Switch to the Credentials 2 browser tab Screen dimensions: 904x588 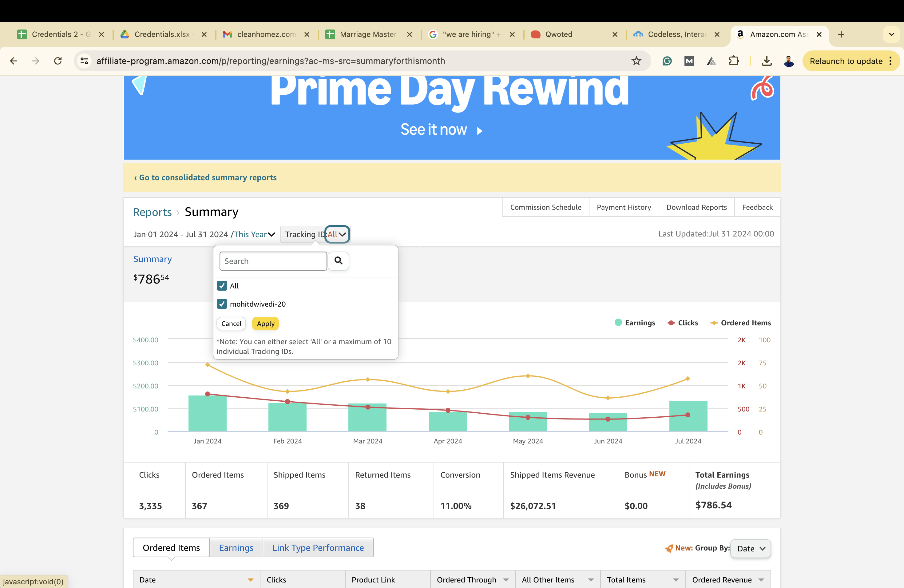point(61,34)
